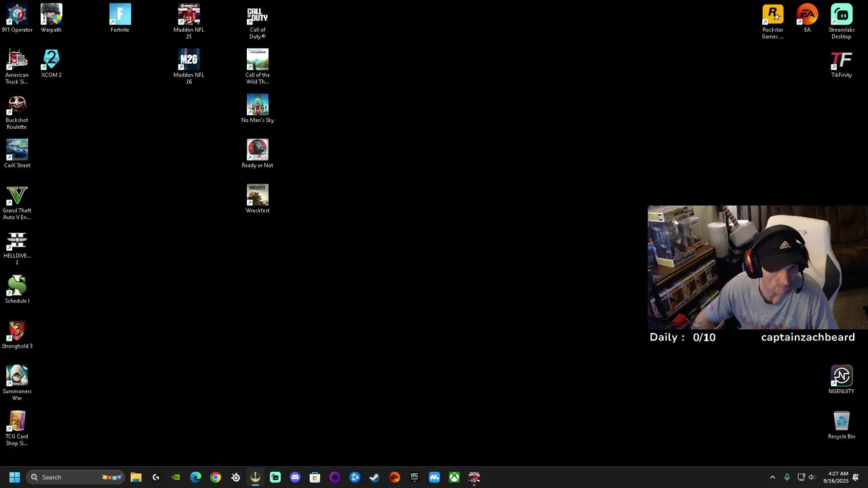Screen dimensions: 868x488
Task: Select the Fortnite desktop icon
Action: pyautogui.click(x=120, y=18)
